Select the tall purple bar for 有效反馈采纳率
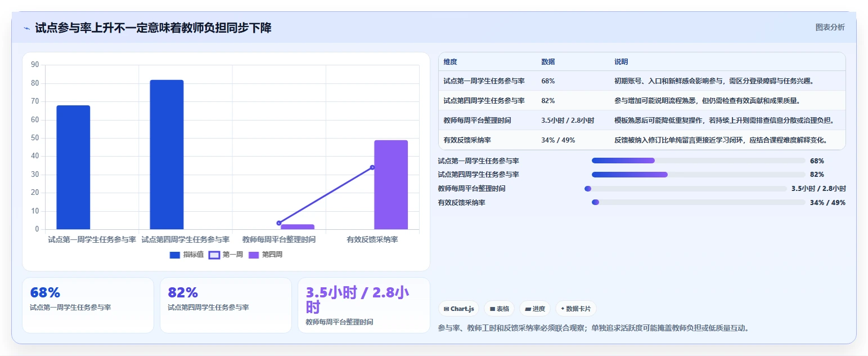Image resolution: width=868 pixels, height=356 pixels. coord(391,185)
